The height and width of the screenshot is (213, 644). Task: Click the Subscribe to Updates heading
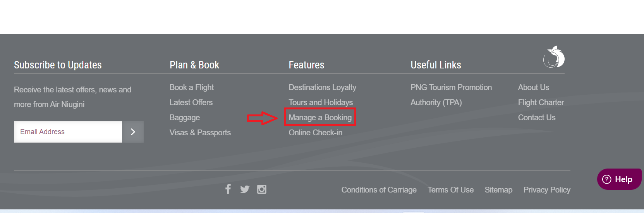(x=58, y=65)
